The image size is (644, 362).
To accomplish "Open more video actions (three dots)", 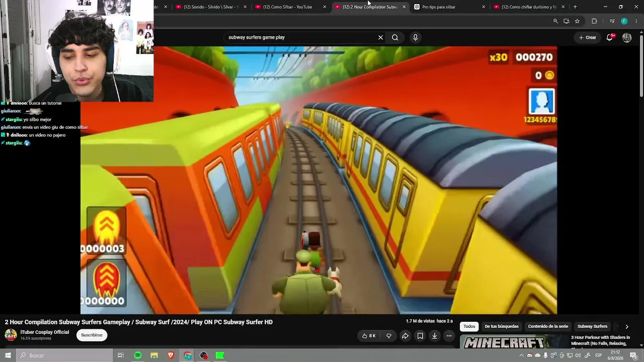I will [x=449, y=336].
